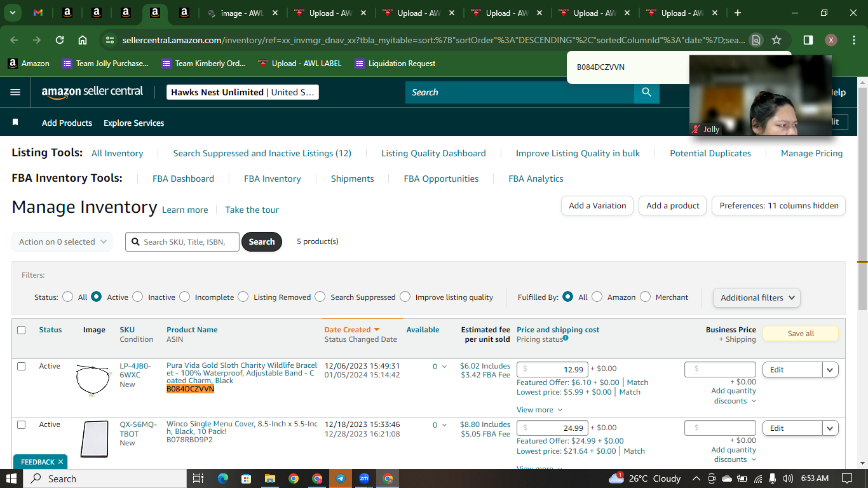Select the Search Suppressed status radio
Viewport: 868px width, 488px height.
[320, 296]
